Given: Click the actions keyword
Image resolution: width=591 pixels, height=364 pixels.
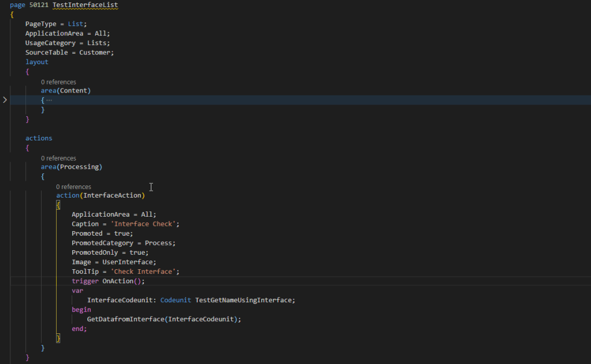Looking at the screenshot, I should coord(39,138).
